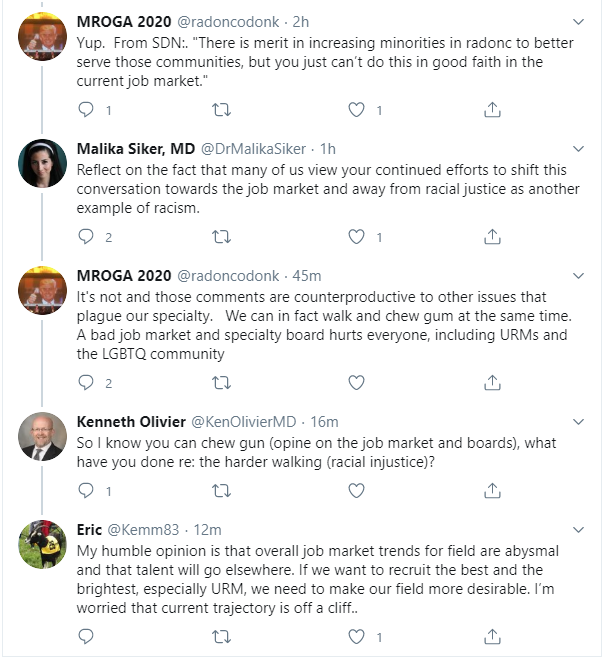Image resolution: width=616 pixels, height=657 pixels.
Task: Open Malika Siker, MD profile name
Action: coord(133,149)
